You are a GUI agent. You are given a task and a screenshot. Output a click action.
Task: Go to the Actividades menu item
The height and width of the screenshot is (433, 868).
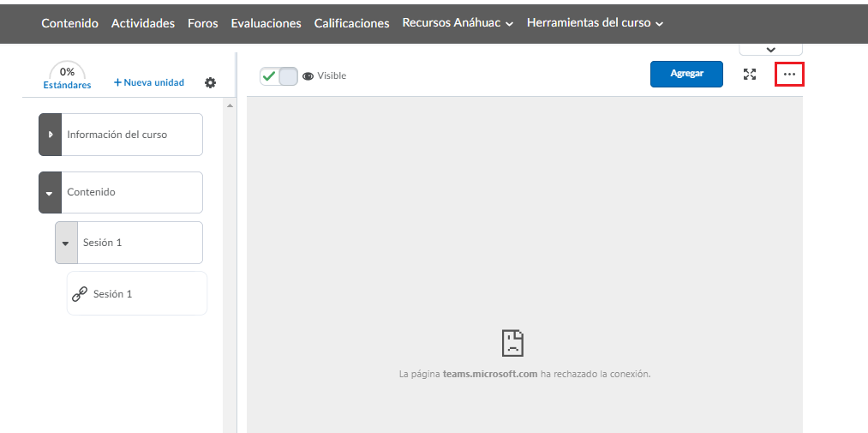pyautogui.click(x=143, y=23)
